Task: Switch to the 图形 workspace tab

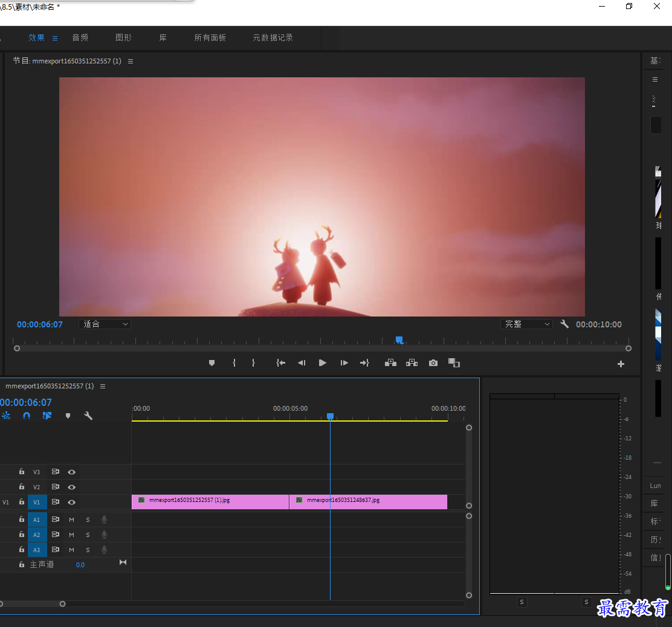Action: tap(123, 37)
